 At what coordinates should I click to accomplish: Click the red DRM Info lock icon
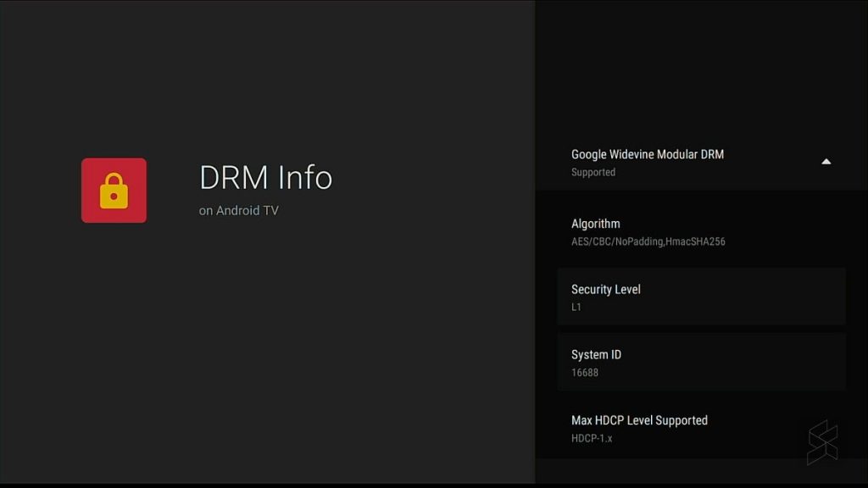pyautogui.click(x=114, y=191)
